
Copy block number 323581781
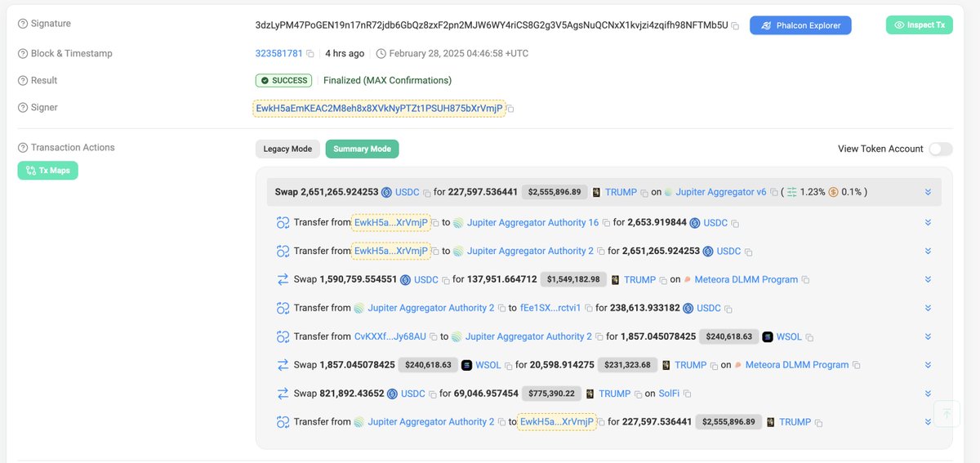[x=310, y=54]
